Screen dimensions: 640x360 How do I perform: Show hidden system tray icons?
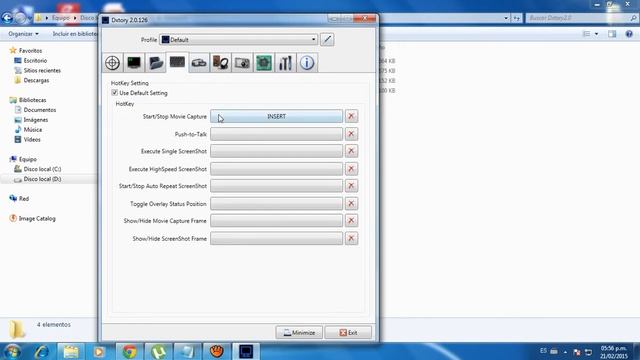click(x=565, y=352)
